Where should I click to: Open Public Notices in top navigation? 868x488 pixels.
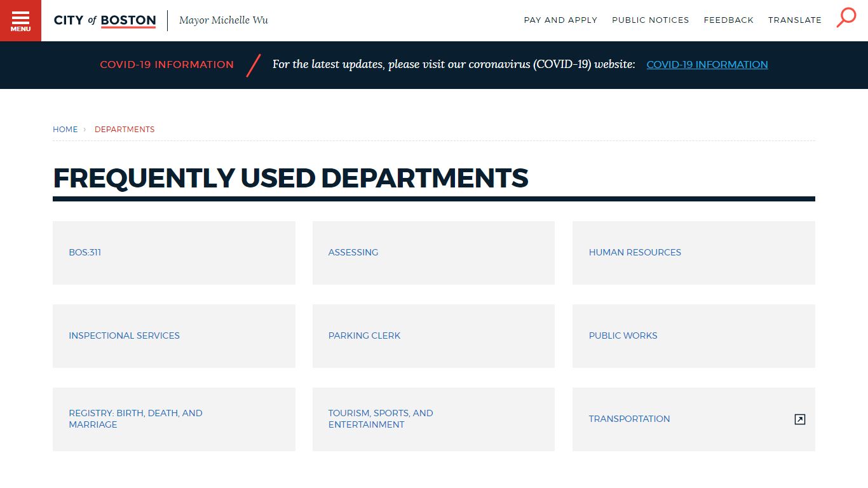click(x=650, y=20)
